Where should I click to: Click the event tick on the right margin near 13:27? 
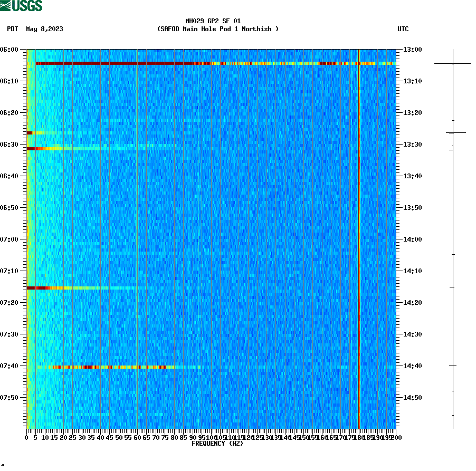[x=453, y=133]
